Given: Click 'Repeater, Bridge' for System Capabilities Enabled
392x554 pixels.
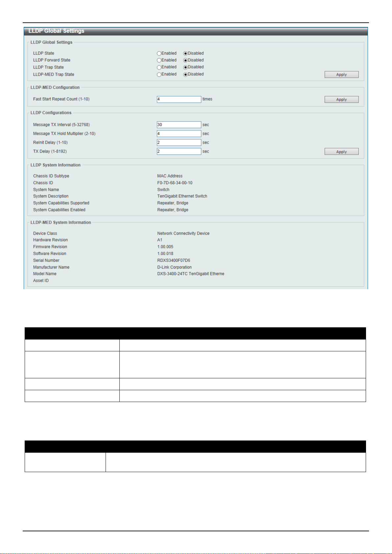Looking at the screenshot, I should point(173,210).
